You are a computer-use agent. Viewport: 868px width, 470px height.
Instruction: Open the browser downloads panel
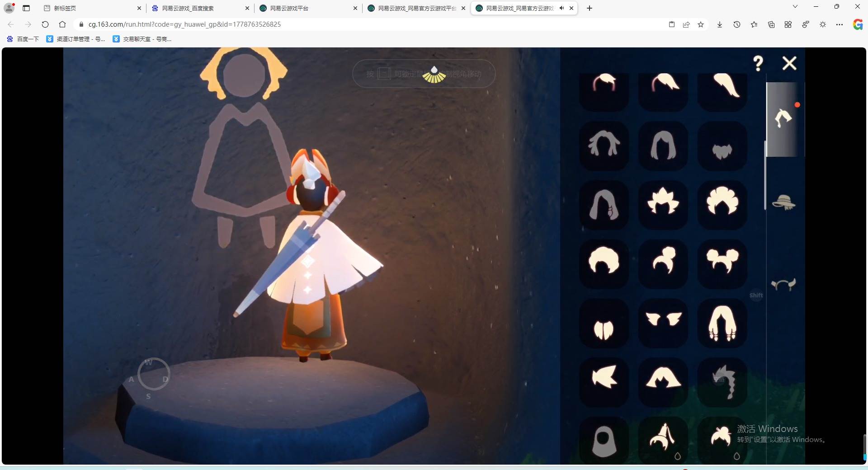click(x=720, y=24)
